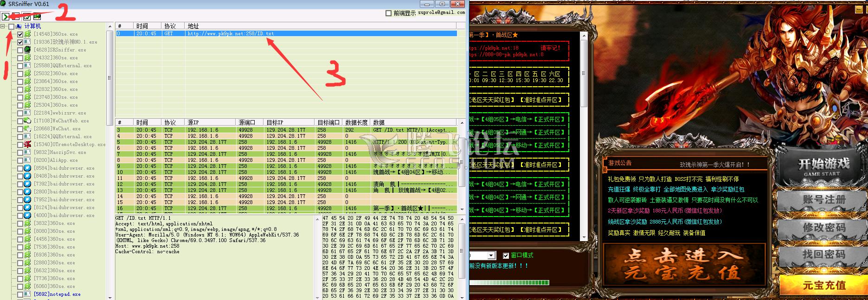Check the box for [8408]baidubrowser.exe
Viewport: 868px width, 300px height.
20,176
